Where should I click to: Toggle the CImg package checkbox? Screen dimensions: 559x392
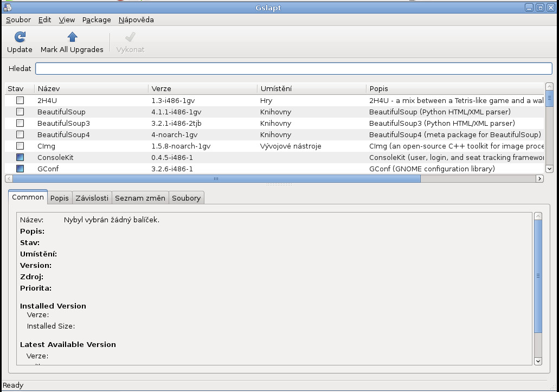(20, 146)
